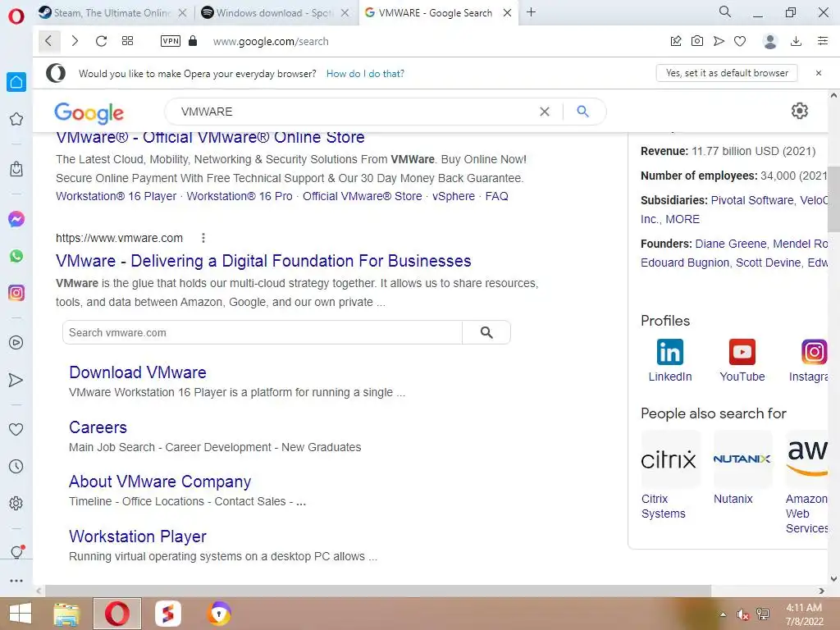
Task: Open the sidebar heart Pinboards icon
Action: (16, 429)
